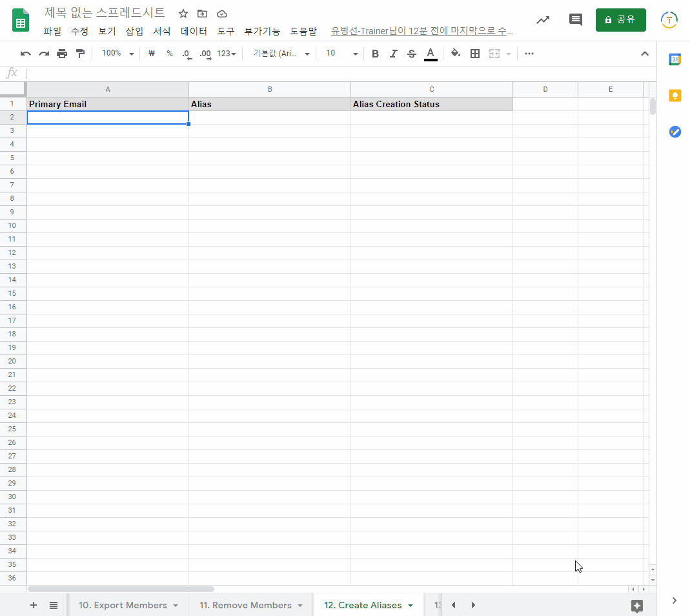The image size is (690, 616).
Task: Click the formula bar input
Action: 341,73
